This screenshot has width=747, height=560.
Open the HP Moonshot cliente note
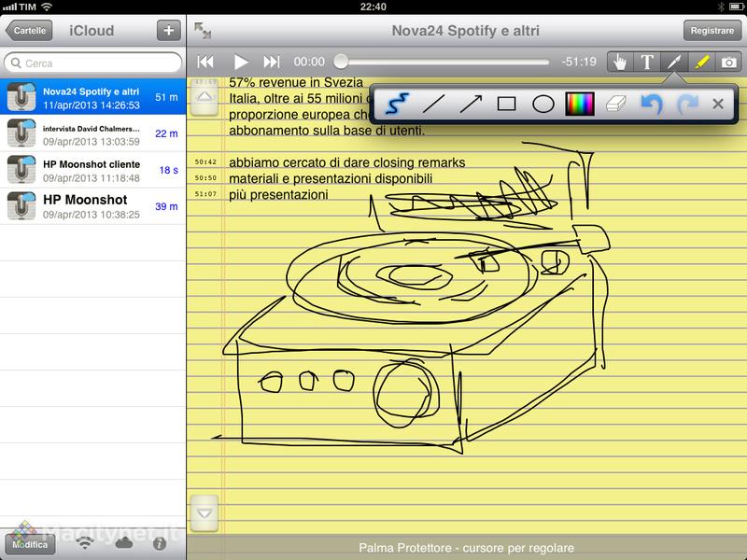92,170
